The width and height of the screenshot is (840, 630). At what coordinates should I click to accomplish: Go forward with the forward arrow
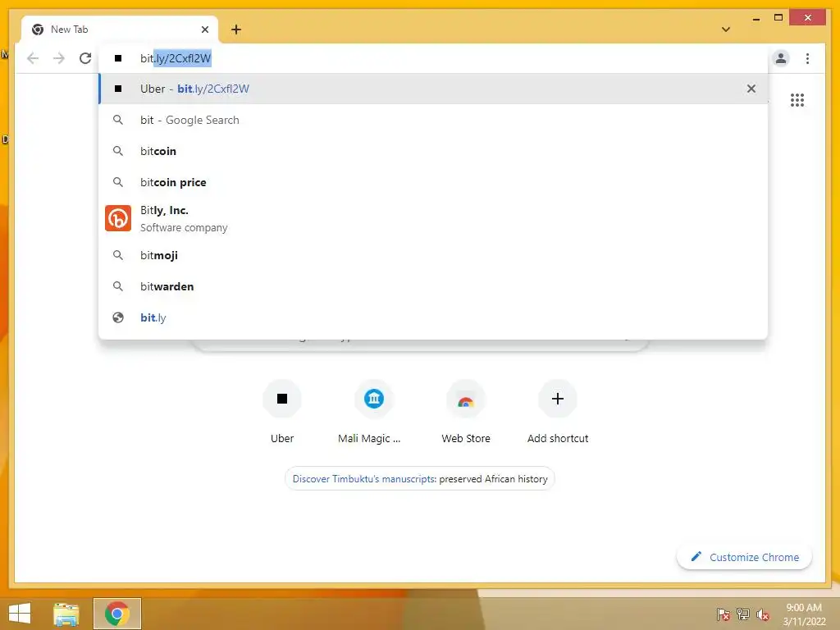(x=59, y=58)
